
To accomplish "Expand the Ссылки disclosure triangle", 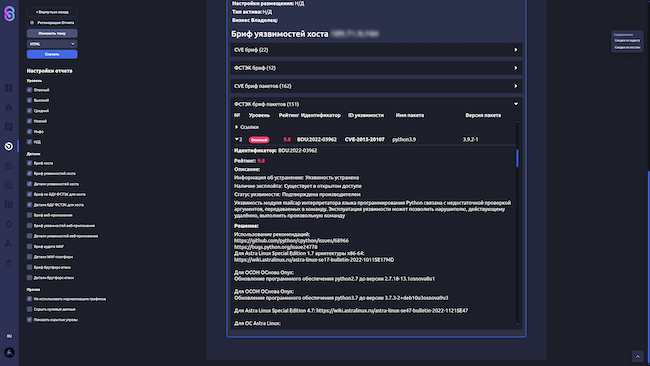I will [237, 127].
